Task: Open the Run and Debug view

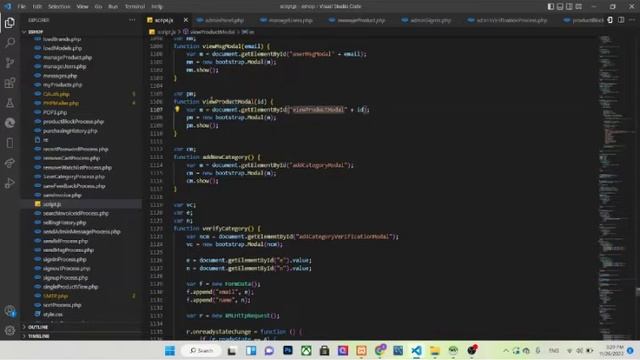Action: click(x=10, y=183)
